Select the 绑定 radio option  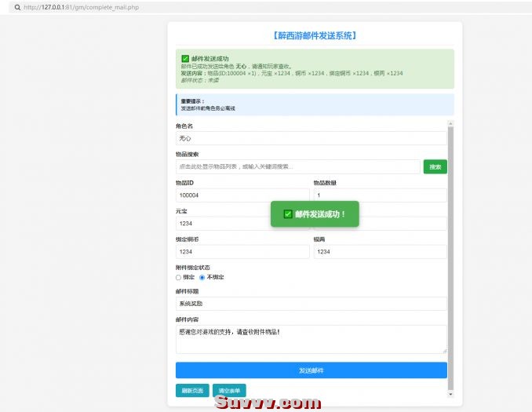(x=179, y=277)
